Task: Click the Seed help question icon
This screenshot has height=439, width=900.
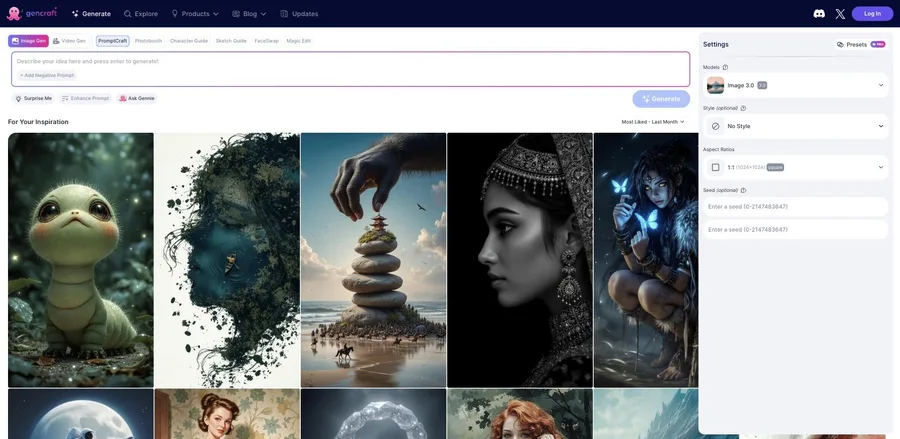Action: pyautogui.click(x=743, y=190)
